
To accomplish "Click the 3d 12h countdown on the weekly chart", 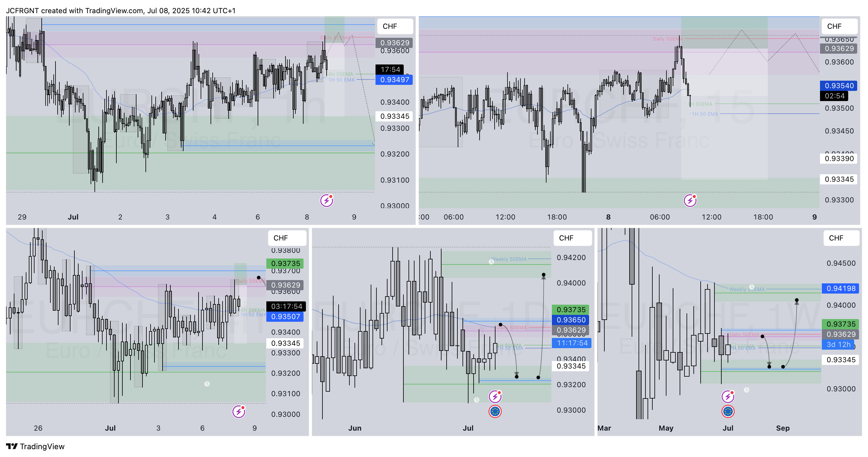I will coord(838,345).
